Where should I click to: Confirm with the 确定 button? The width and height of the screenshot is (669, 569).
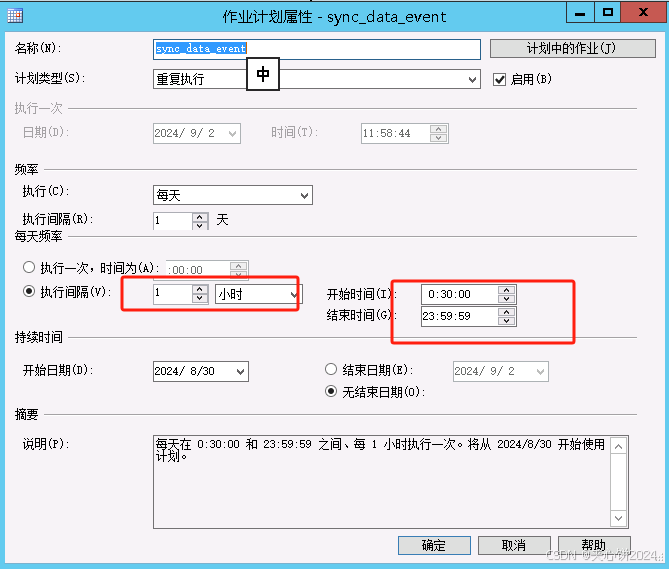434,545
